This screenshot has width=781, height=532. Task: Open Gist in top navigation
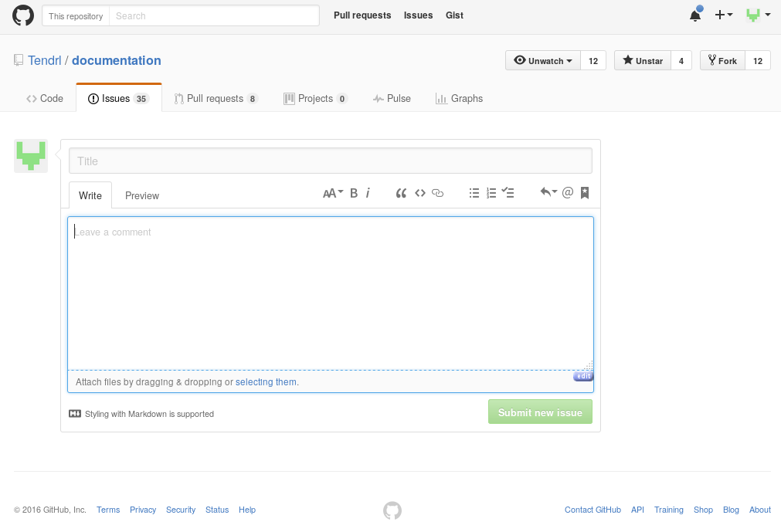pos(454,15)
